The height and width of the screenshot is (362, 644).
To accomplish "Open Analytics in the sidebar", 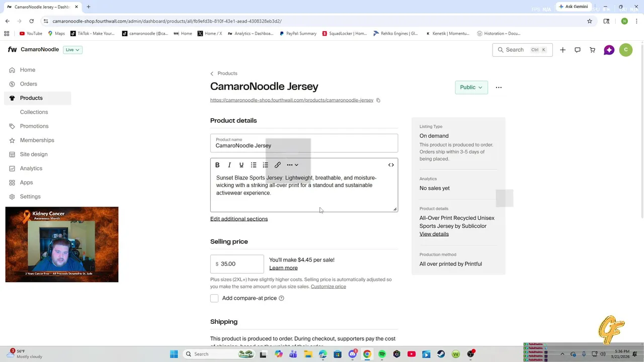I will [x=38, y=168].
